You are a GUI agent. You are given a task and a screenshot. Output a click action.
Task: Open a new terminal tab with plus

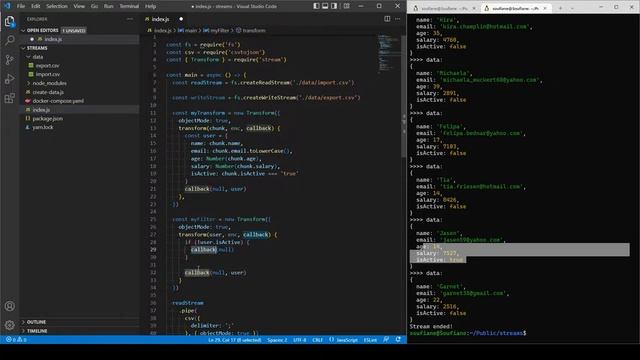[x=560, y=8]
